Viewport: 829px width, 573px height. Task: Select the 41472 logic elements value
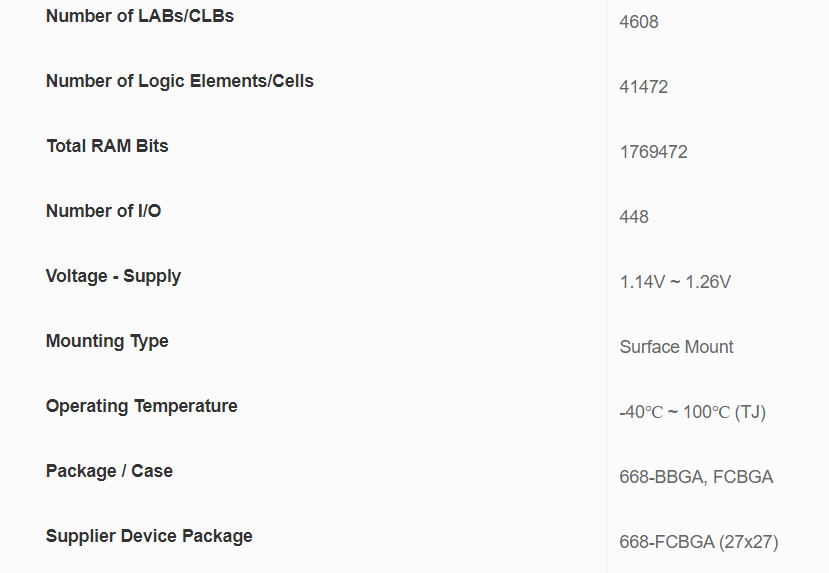(643, 87)
